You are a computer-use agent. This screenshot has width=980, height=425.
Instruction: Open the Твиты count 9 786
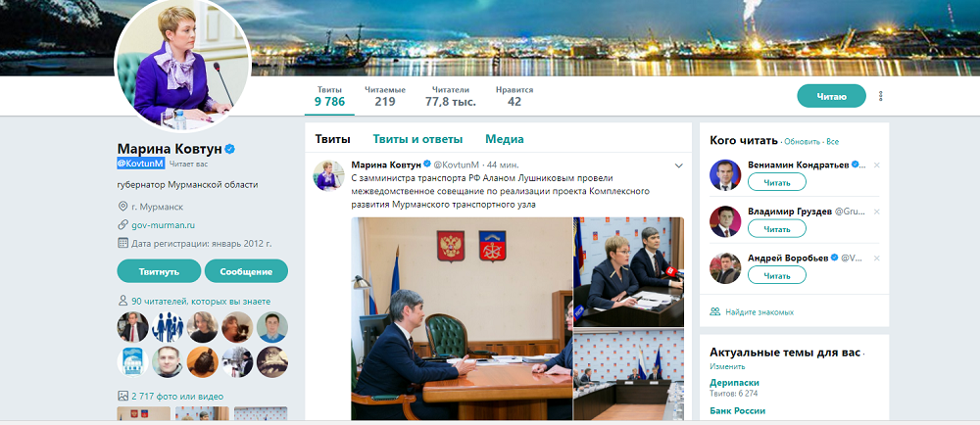point(329,96)
